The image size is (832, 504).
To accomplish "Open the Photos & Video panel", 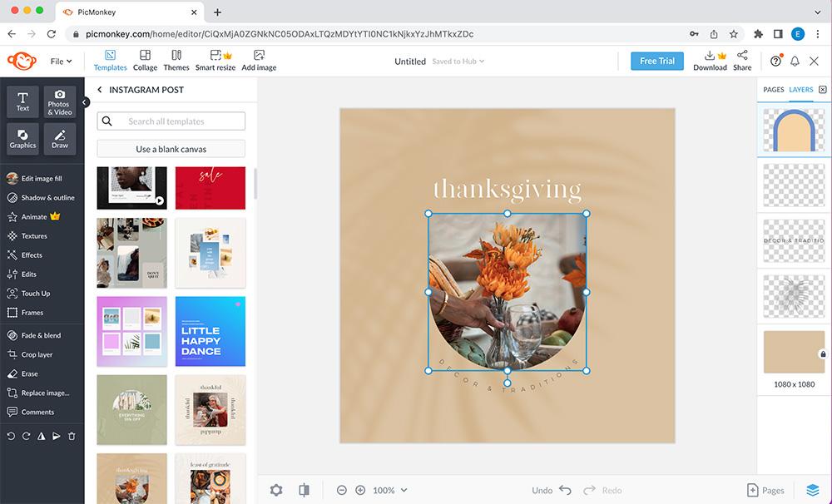I will pos(59,101).
